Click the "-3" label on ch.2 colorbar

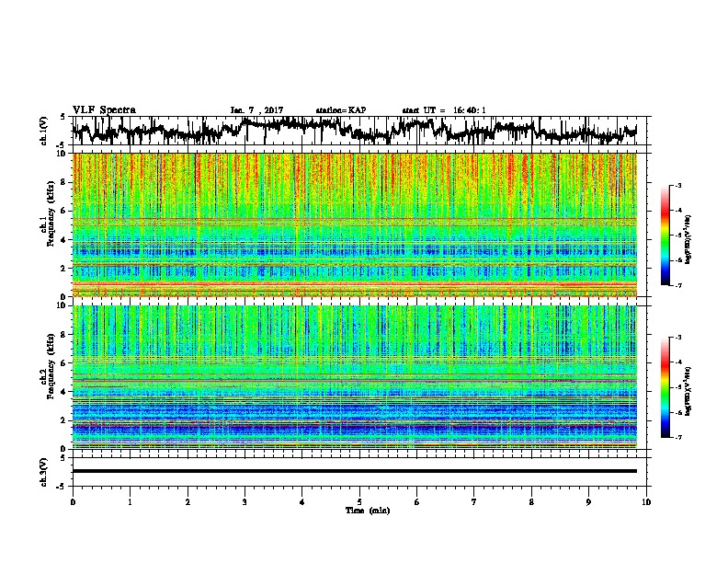(677, 338)
